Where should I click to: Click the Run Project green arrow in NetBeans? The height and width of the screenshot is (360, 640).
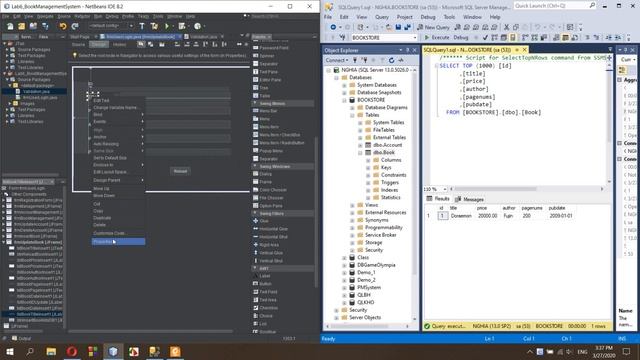tap(167, 26)
